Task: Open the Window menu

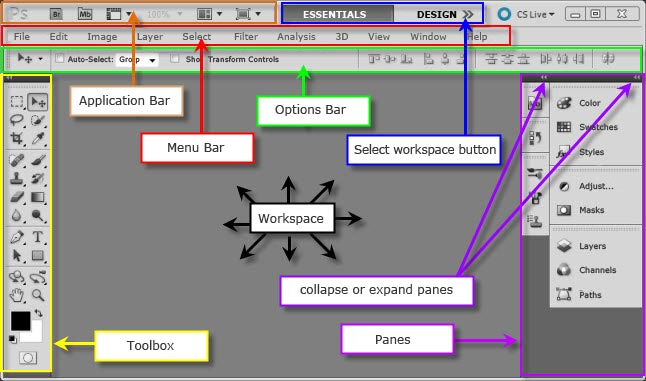Action: 428,37
